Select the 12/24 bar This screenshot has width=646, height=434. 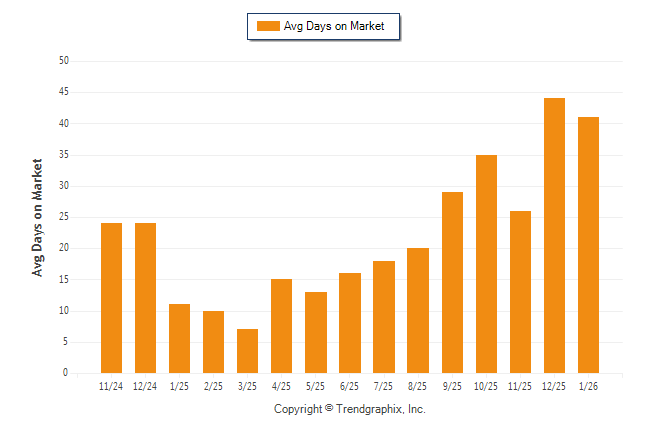pos(145,298)
